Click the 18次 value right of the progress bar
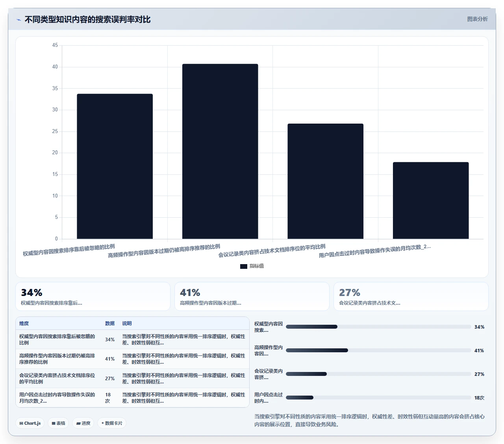Viewport: 504px width, 444px height. tap(479, 398)
